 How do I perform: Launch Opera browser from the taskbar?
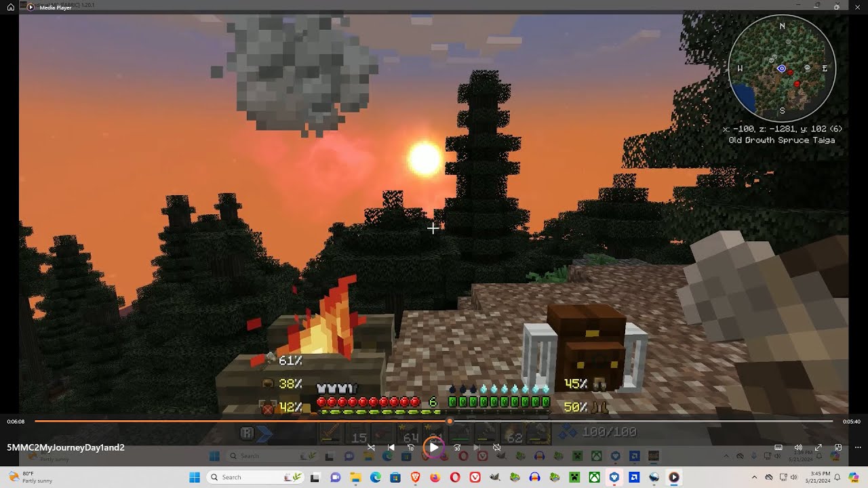455,477
